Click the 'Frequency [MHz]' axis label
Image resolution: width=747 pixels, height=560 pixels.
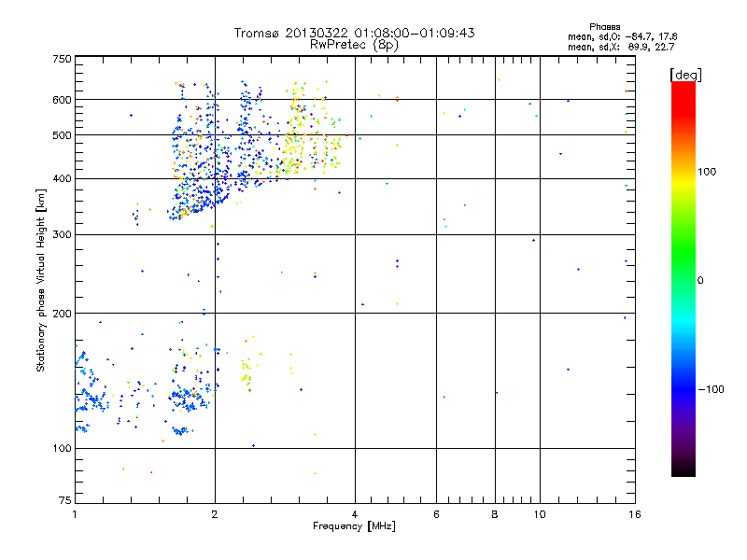pos(354,525)
